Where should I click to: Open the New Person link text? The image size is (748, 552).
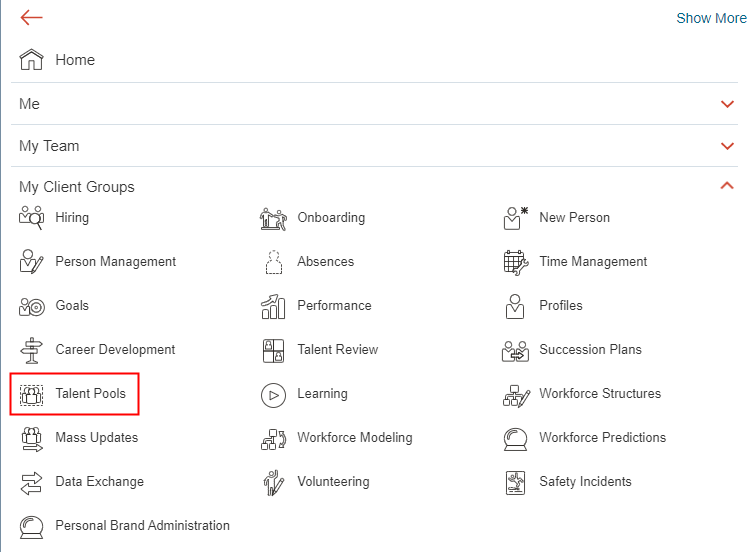(574, 218)
